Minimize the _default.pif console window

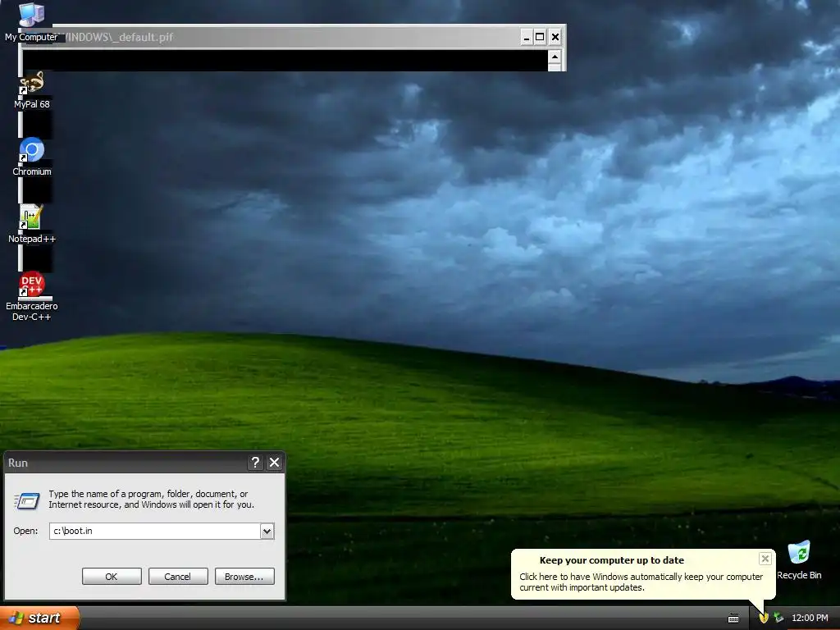tap(526, 37)
